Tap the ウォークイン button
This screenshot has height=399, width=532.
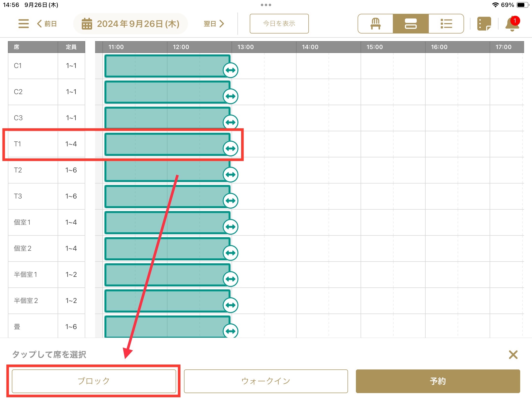pos(266,381)
